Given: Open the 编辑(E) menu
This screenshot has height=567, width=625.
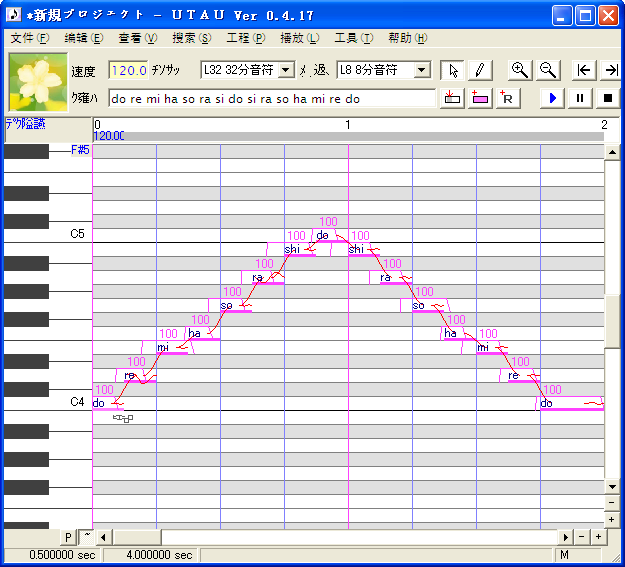Looking at the screenshot, I should click(x=84, y=38).
